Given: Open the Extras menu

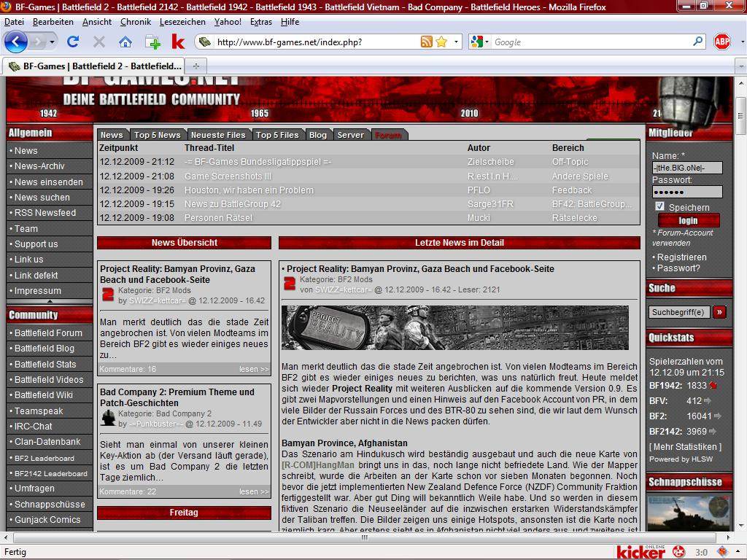Looking at the screenshot, I should point(261,22).
